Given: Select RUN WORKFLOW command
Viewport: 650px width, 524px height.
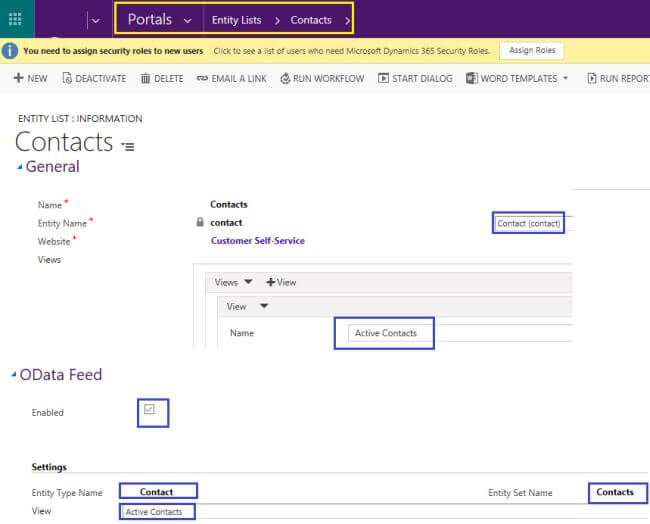Looking at the screenshot, I should pyautogui.click(x=322, y=78).
